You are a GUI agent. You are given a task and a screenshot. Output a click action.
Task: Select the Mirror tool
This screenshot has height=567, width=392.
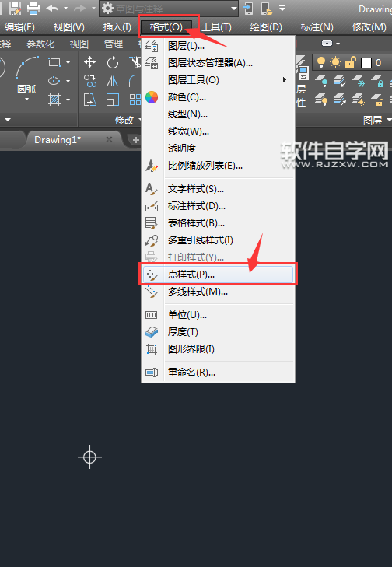(x=113, y=81)
